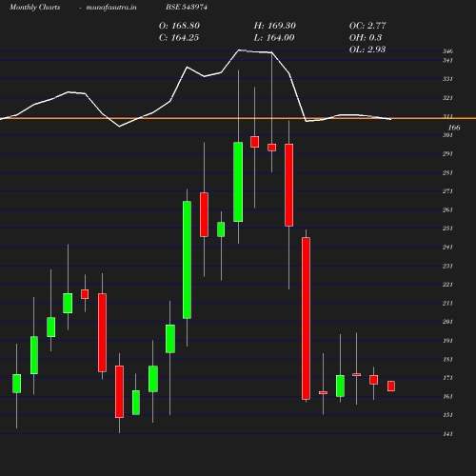Click the 191 price axis label
Screen dimensions: 476x476
(447, 341)
